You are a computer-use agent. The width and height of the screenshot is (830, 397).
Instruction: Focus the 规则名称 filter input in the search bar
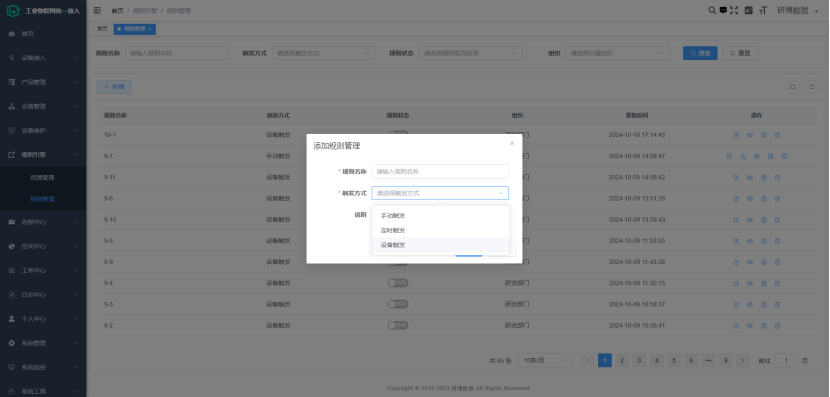(x=177, y=53)
